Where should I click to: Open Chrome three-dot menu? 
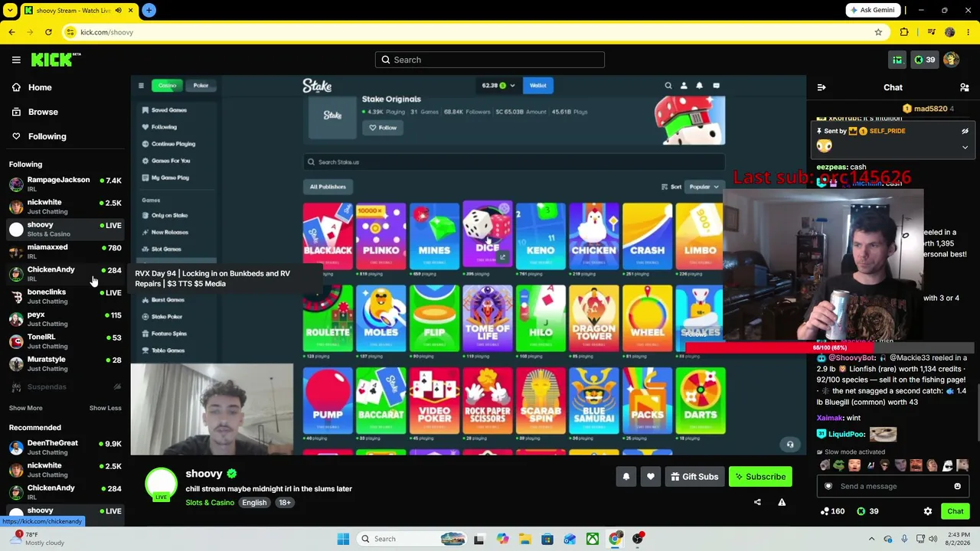point(969,32)
